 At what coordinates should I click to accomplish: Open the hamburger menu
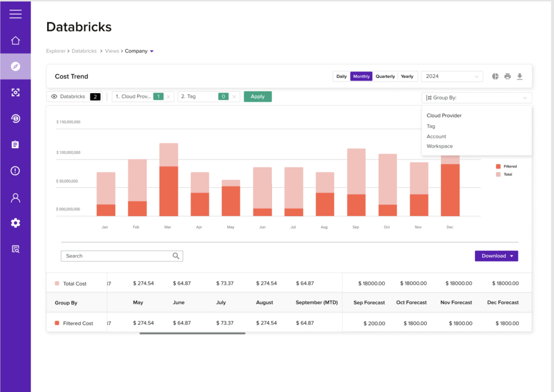tap(15, 14)
